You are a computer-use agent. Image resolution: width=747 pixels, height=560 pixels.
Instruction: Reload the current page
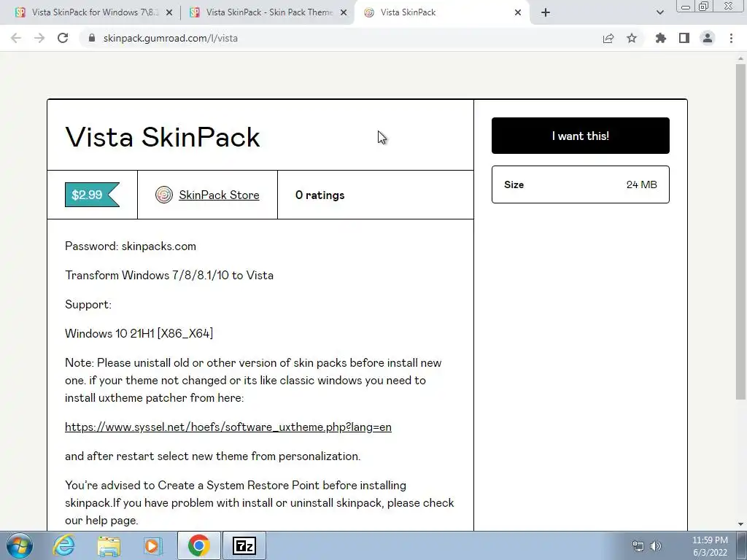(63, 38)
